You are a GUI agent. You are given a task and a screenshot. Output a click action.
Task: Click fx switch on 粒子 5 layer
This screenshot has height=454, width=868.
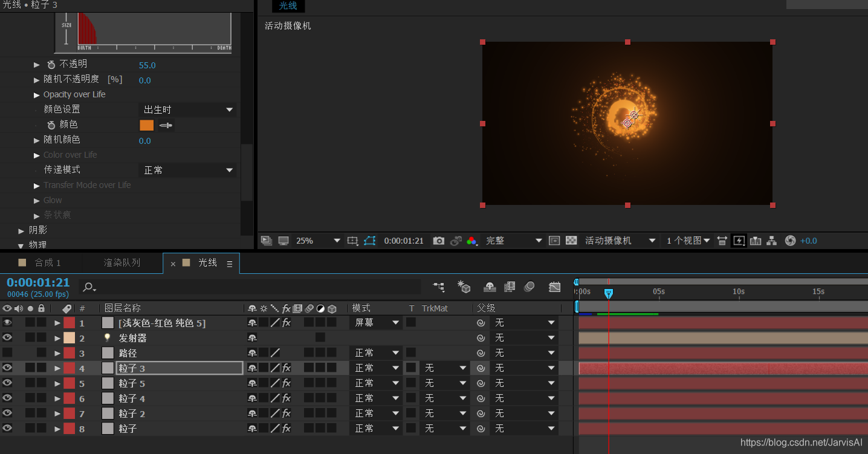287,383
